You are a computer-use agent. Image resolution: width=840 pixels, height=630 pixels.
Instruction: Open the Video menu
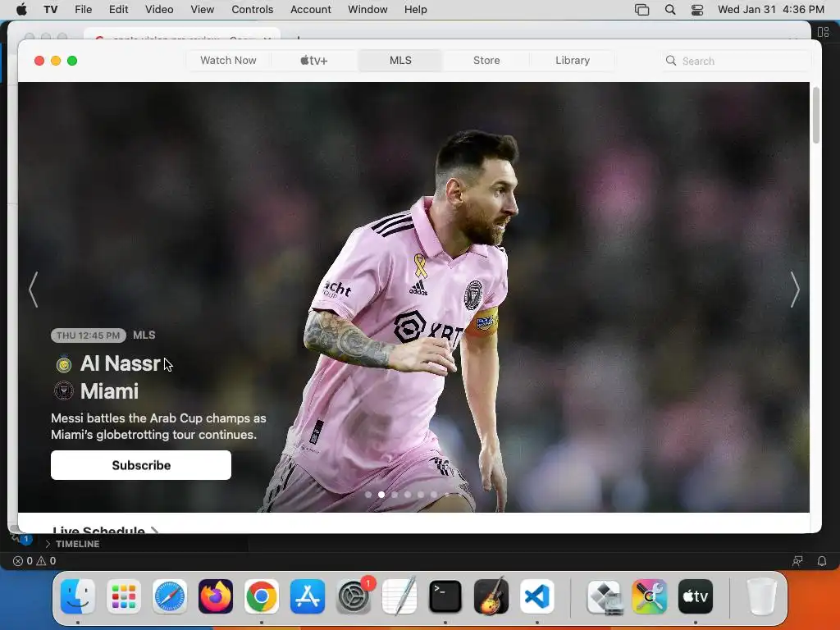(x=159, y=10)
